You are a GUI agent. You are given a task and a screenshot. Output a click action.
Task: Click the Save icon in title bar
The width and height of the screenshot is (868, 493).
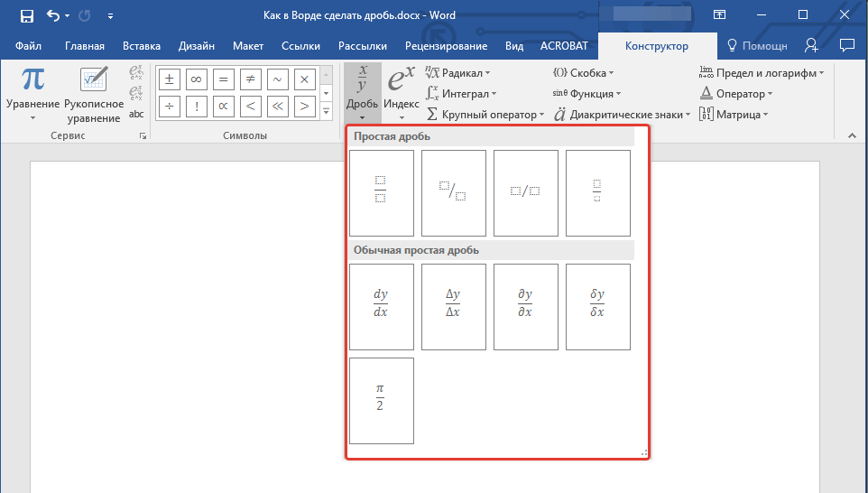point(26,15)
